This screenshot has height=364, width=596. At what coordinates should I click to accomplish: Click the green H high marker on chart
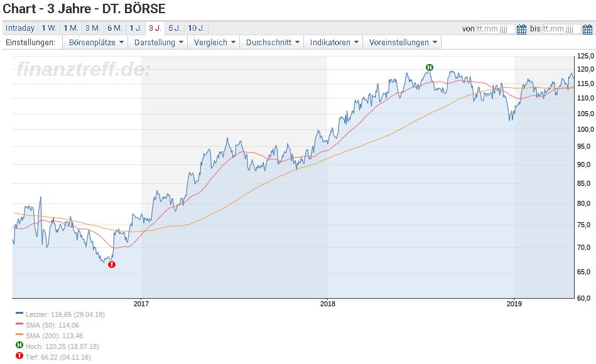pos(429,68)
